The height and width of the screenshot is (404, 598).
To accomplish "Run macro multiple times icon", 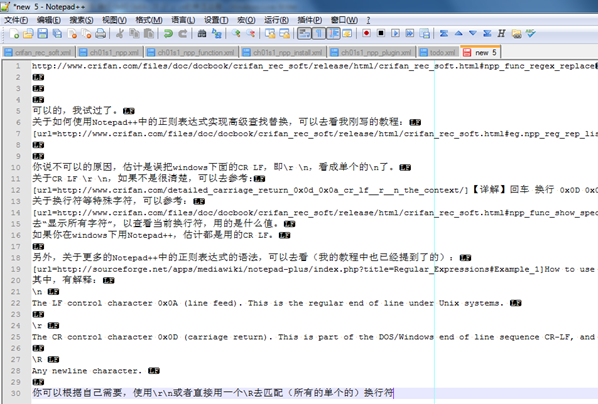I will (410, 34).
